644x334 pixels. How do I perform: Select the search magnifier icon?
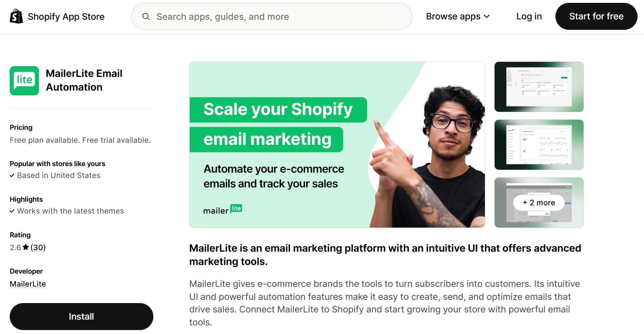(146, 17)
